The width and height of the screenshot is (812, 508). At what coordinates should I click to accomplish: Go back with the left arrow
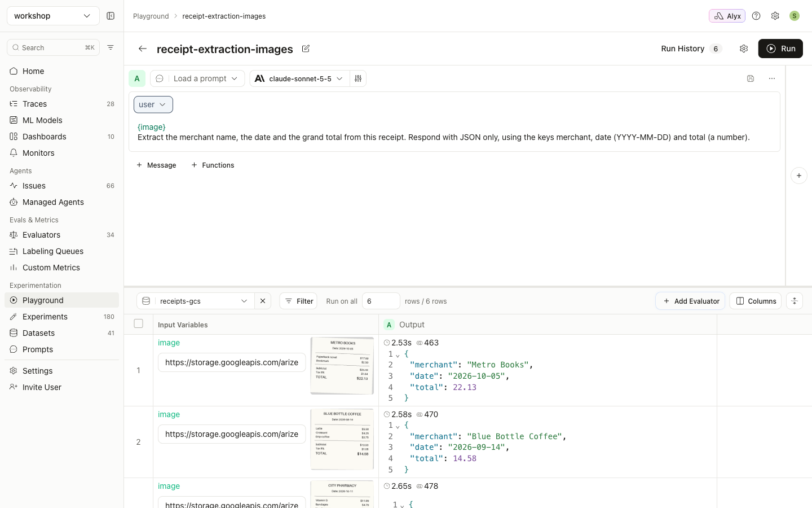[143, 49]
